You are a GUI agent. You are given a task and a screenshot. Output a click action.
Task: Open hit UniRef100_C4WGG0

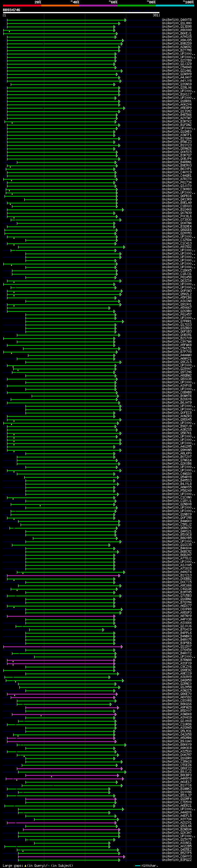tap(177, 474)
